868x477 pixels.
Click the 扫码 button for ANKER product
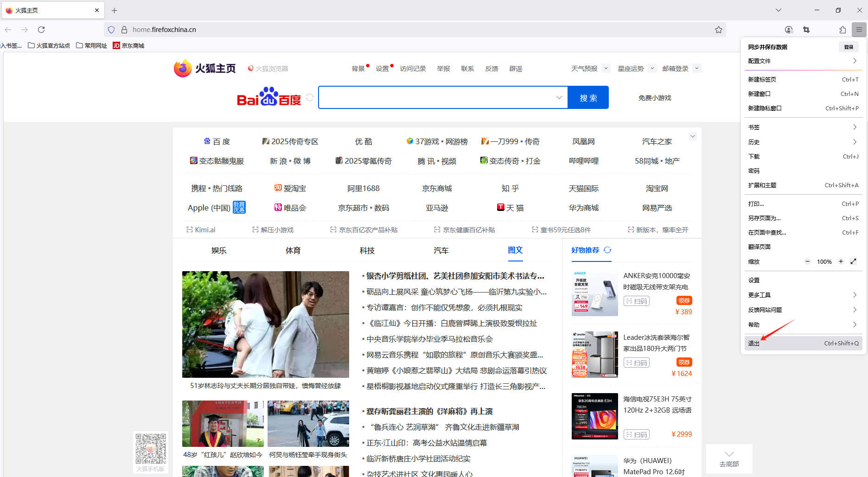(x=637, y=301)
